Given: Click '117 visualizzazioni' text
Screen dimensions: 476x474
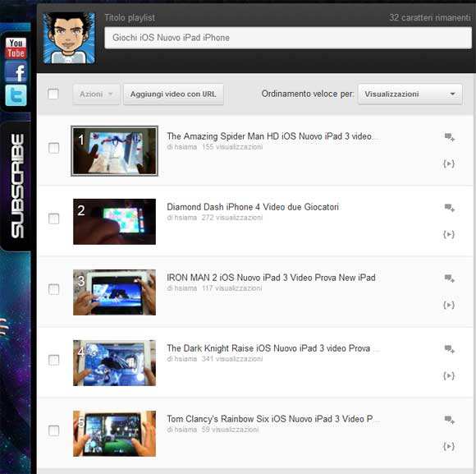Looking at the screenshot, I should 232,288.
